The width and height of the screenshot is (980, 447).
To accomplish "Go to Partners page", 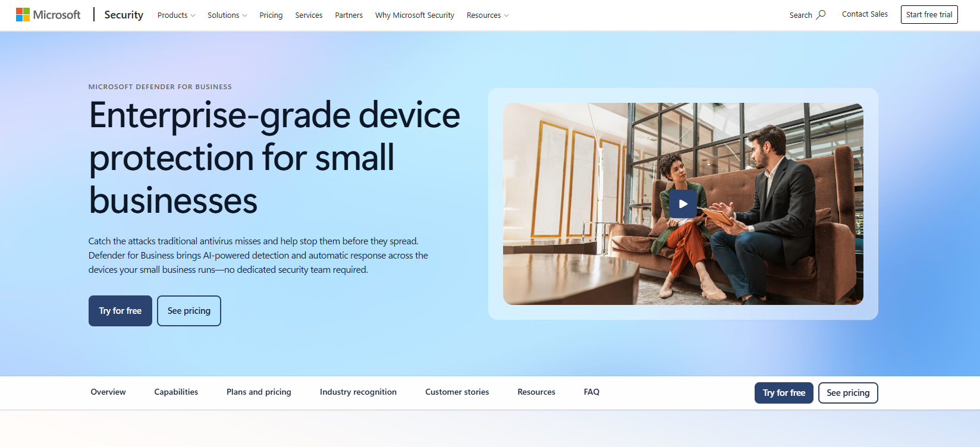I will 348,15.
